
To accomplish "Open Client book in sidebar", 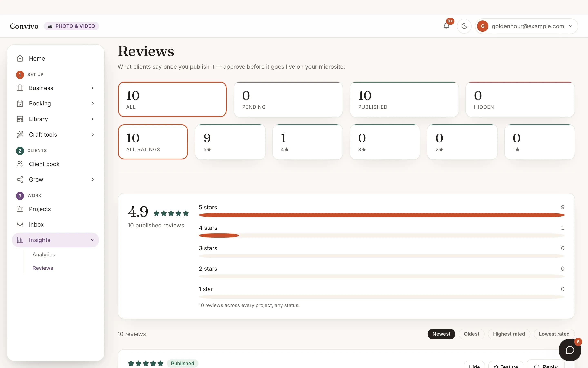I will coord(55,164).
